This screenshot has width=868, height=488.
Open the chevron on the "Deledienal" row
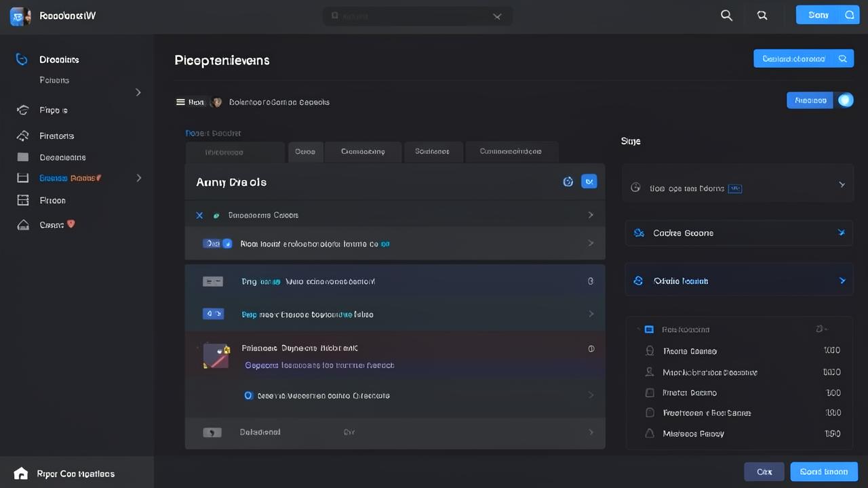tap(591, 432)
